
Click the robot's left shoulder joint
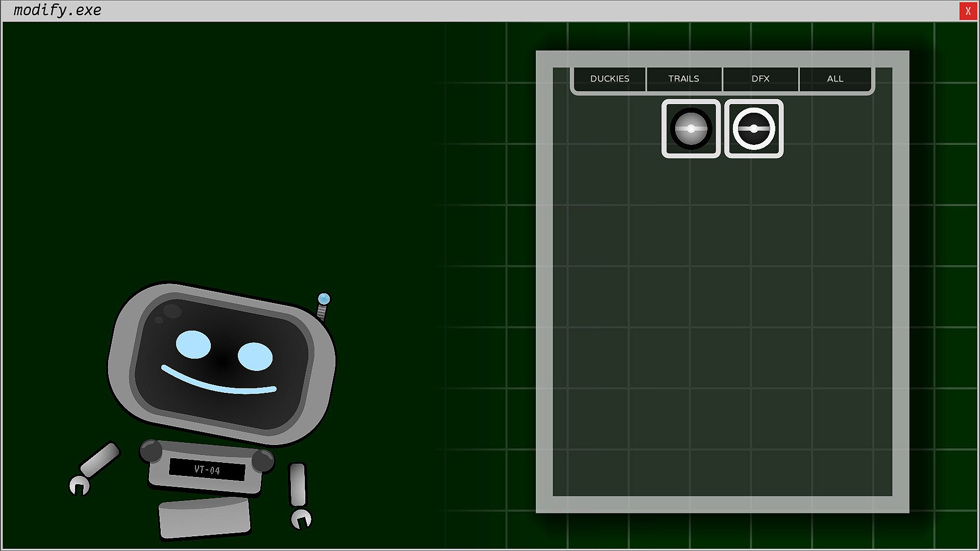[x=151, y=450]
